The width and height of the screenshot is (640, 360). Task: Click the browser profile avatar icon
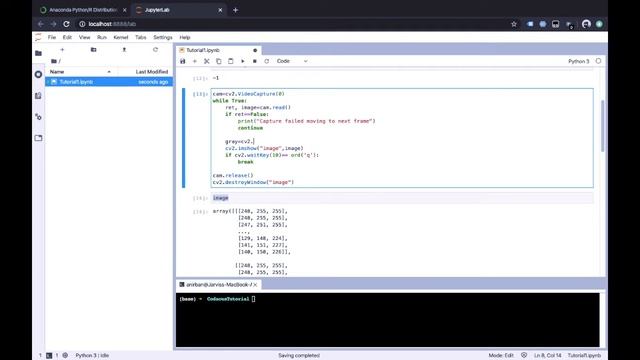coord(586,24)
